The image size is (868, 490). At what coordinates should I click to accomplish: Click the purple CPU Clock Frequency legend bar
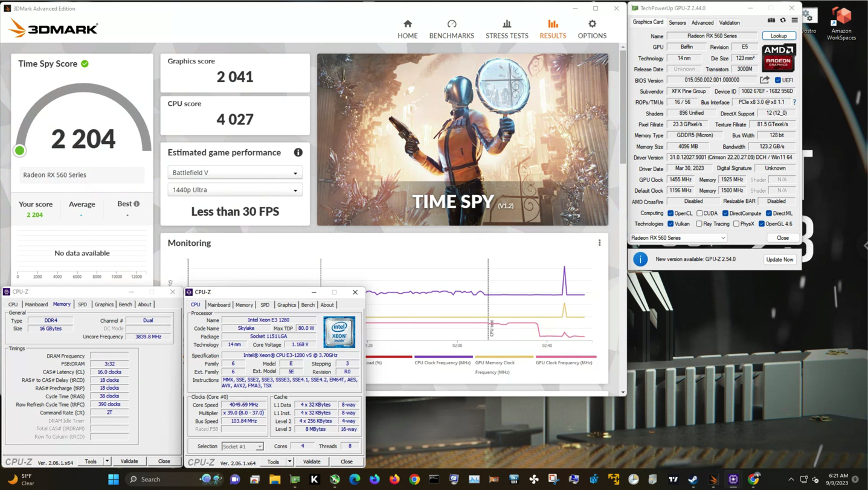pos(443,356)
